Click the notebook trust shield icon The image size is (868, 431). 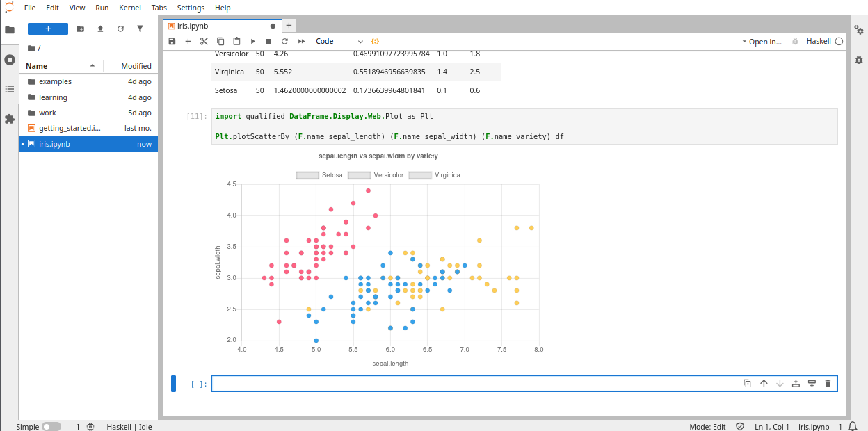(x=740, y=427)
